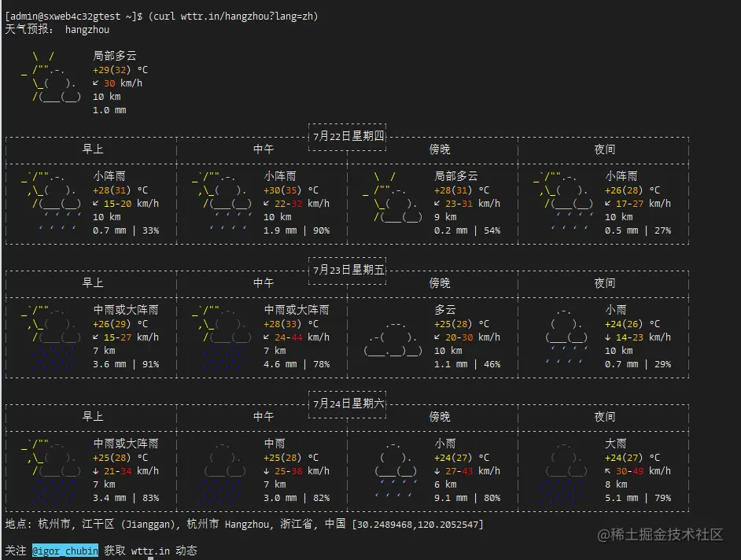Viewport: 741px width, 560px height.
Task: Click temperature '+26(28) °C'
Action: click(x=632, y=190)
